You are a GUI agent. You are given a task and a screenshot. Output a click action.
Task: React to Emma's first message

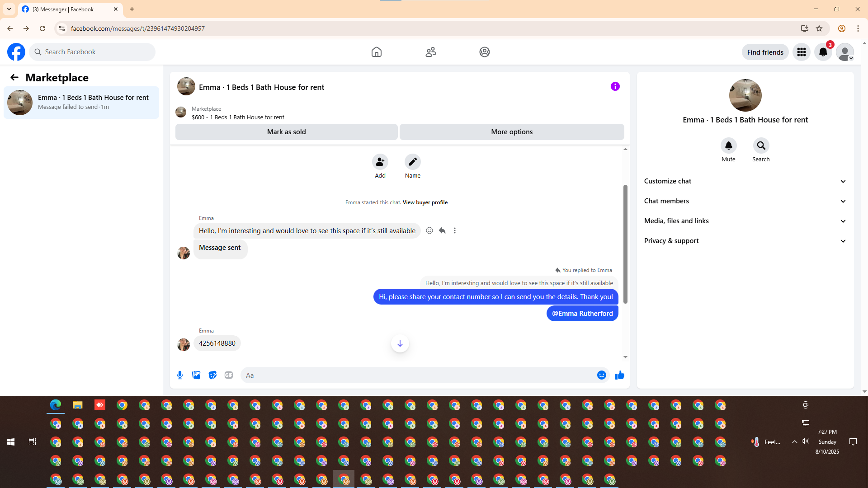coord(429,230)
